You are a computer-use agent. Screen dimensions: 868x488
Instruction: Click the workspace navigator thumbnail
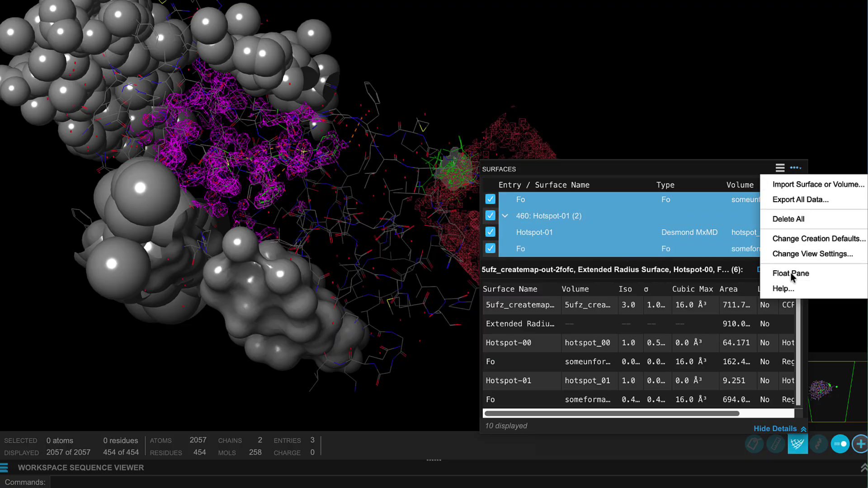[x=838, y=391]
